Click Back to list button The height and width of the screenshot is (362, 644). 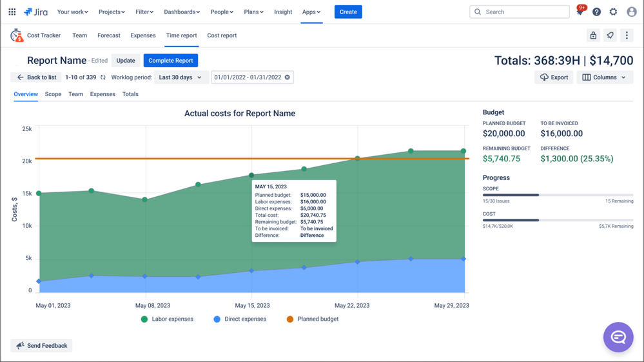(36, 77)
